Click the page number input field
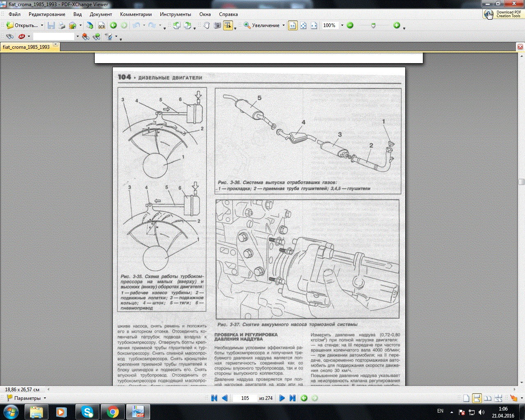 click(245, 398)
